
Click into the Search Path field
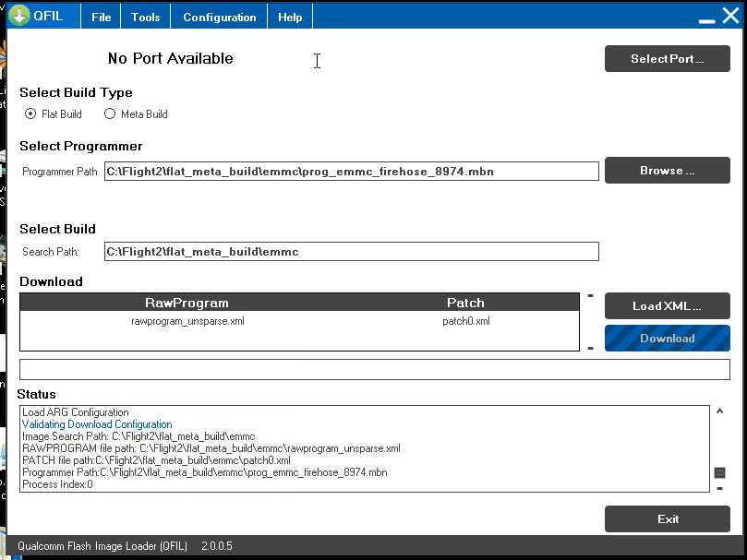click(x=351, y=252)
